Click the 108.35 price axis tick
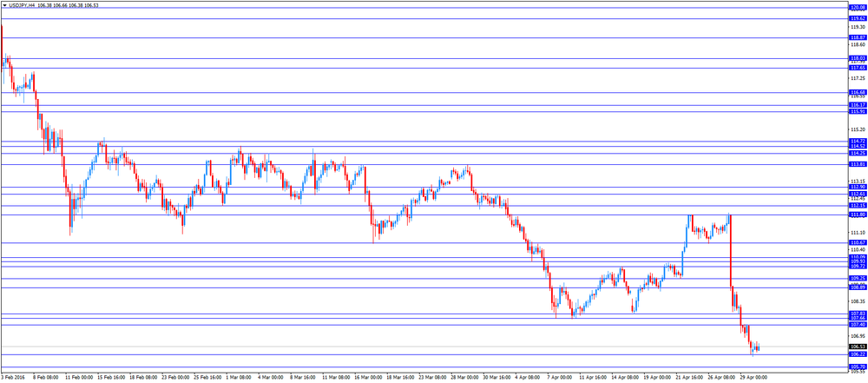The width and height of the screenshot is (868, 383). tap(858, 302)
